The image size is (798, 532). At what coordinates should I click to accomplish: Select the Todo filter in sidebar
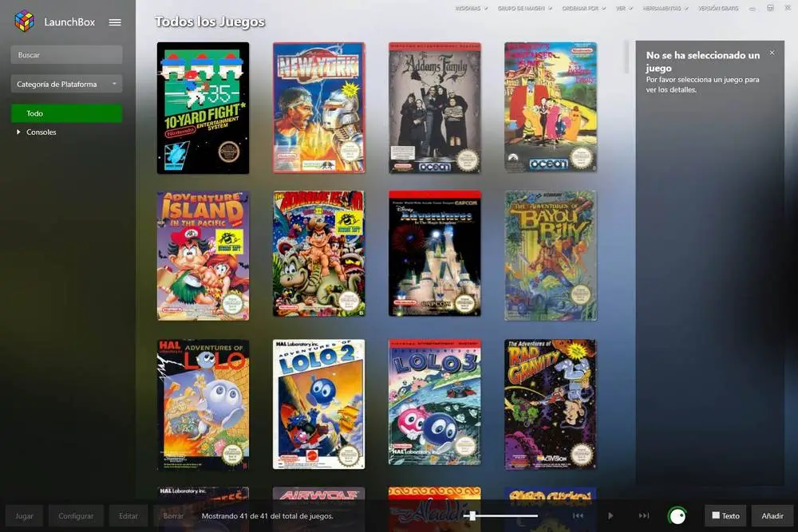point(67,113)
